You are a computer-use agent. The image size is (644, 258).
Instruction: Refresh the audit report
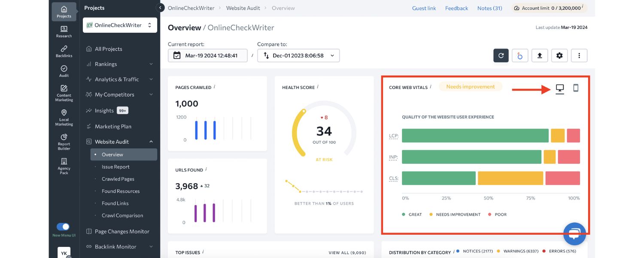(x=501, y=55)
